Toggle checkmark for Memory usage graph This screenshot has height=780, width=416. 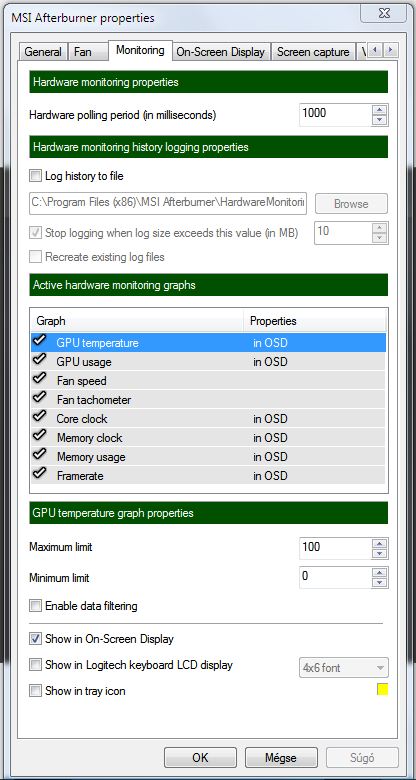tap(39, 455)
